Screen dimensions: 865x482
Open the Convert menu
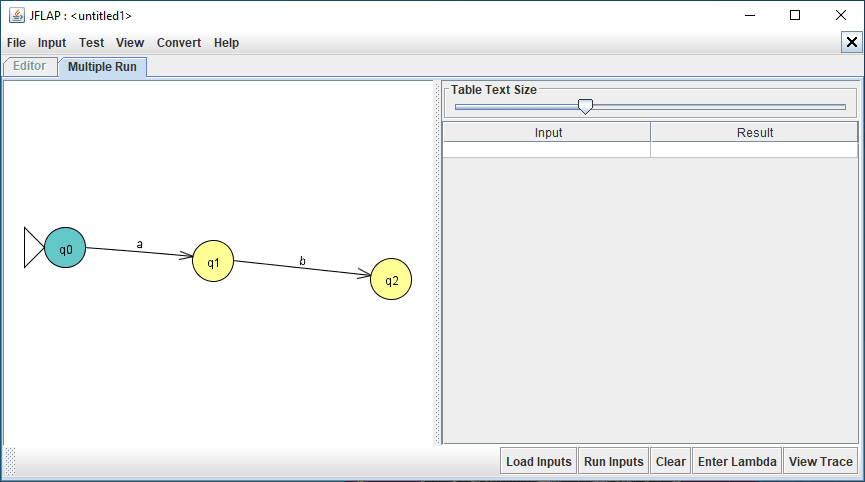pyautogui.click(x=179, y=43)
